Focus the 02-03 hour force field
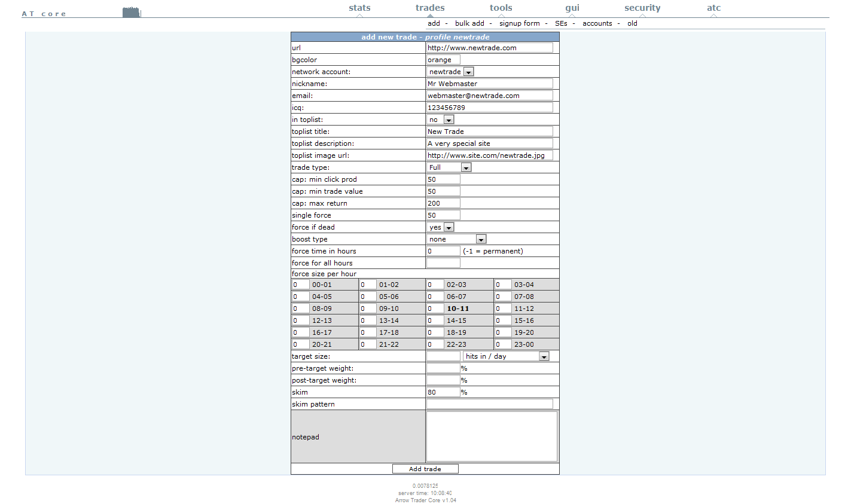The width and height of the screenshot is (851, 504). click(x=435, y=285)
